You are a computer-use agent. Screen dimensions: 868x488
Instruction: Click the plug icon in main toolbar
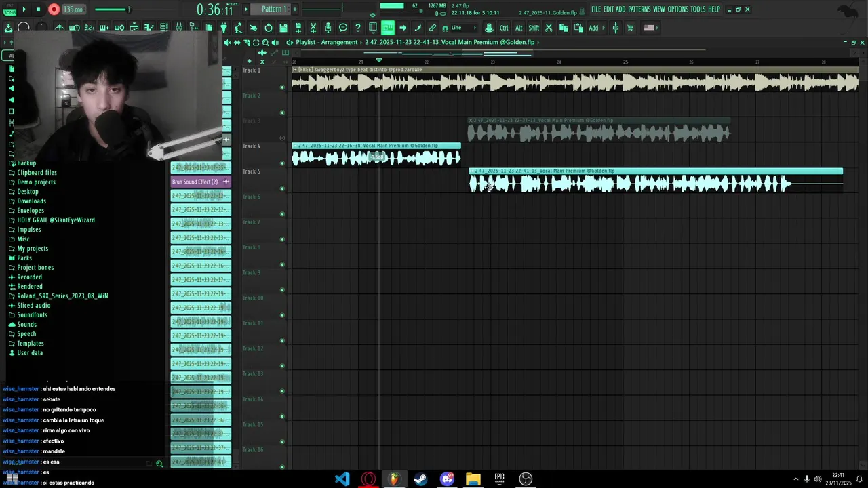point(224,28)
